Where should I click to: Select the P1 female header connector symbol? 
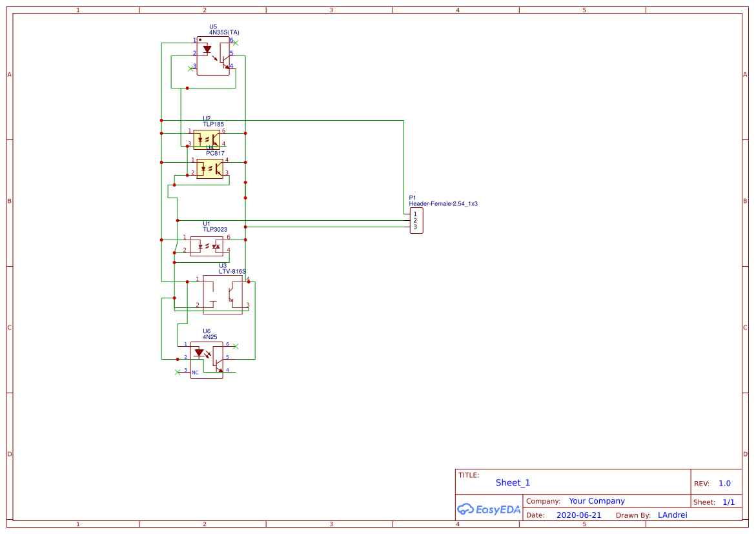click(x=417, y=220)
